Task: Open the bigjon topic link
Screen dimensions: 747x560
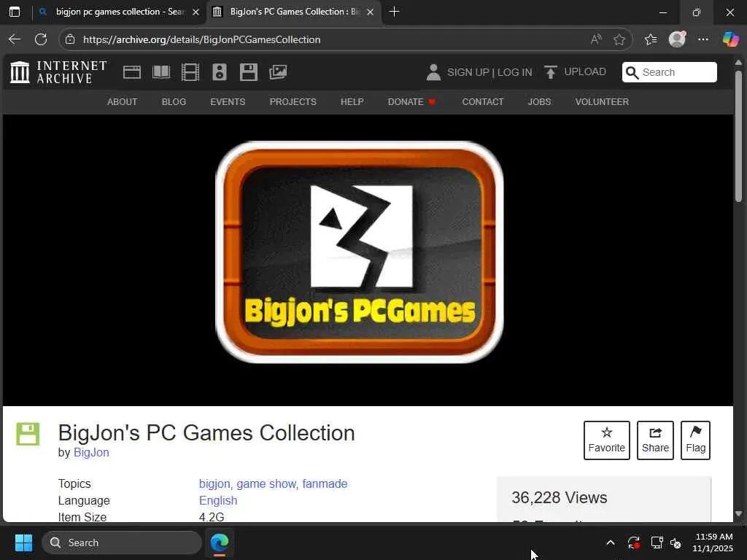Action: point(214,484)
